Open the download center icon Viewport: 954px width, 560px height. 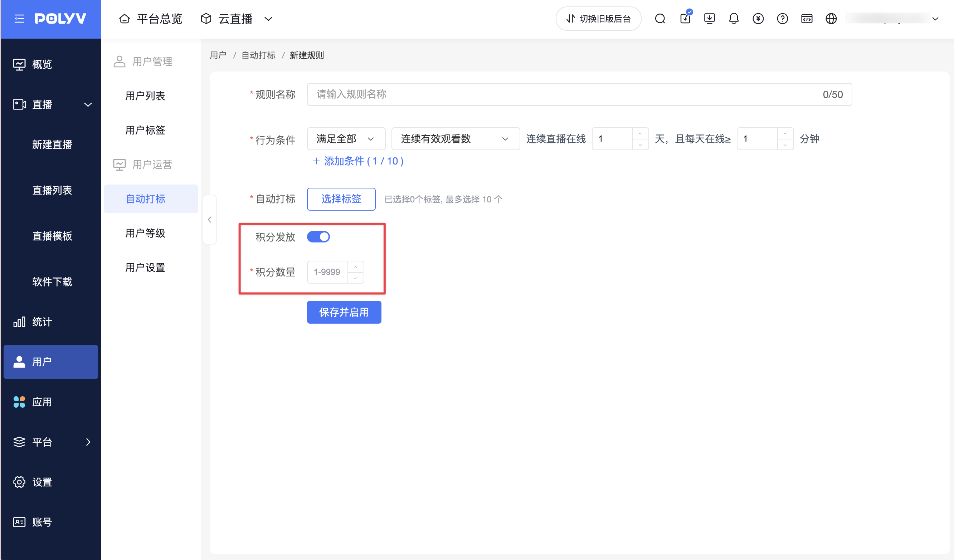[x=710, y=19]
